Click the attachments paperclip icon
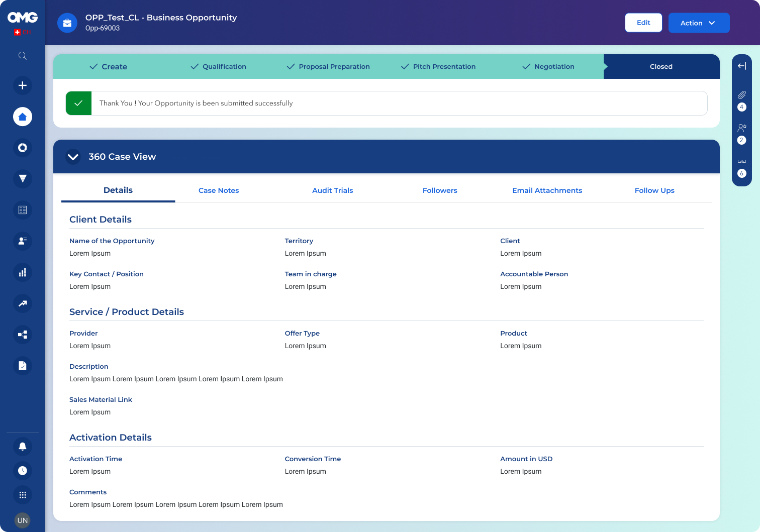760x532 pixels. pyautogui.click(x=741, y=95)
